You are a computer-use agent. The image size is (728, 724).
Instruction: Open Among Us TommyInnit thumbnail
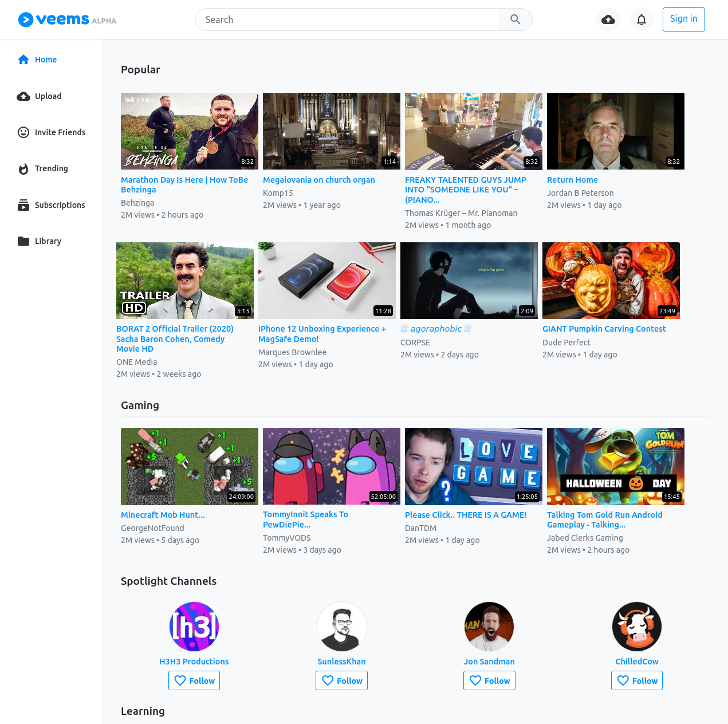tap(332, 466)
